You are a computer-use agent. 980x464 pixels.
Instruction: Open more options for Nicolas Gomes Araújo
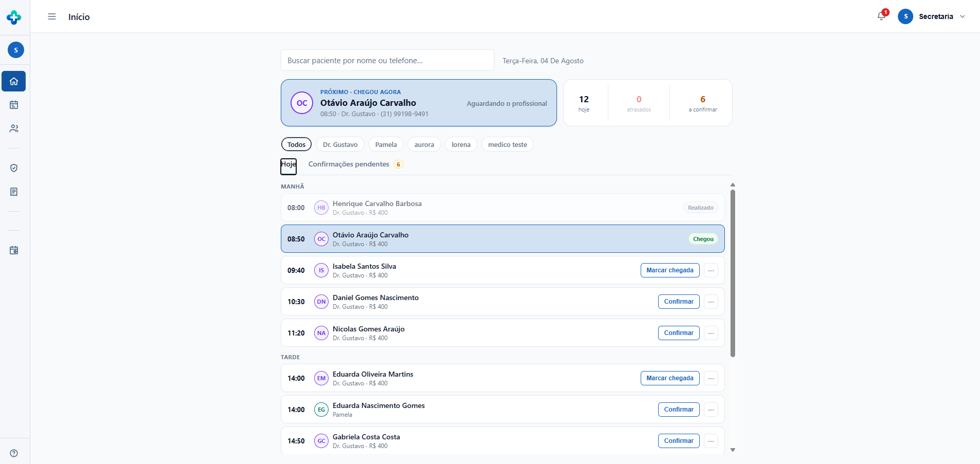tap(711, 333)
